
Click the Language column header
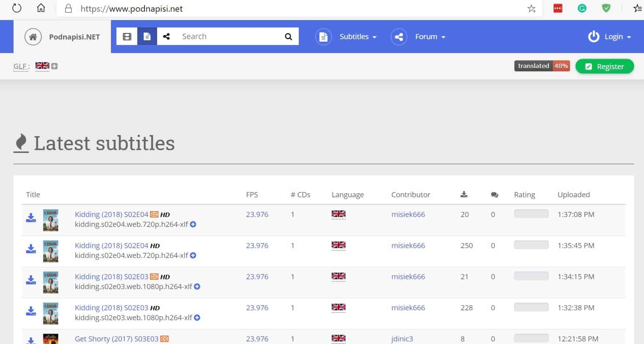coord(347,195)
